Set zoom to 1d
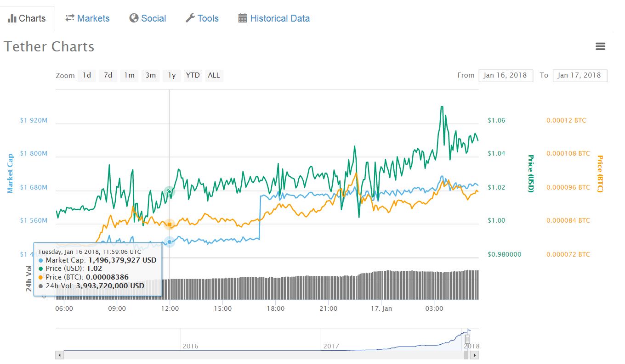The width and height of the screenshot is (625, 364). [87, 75]
